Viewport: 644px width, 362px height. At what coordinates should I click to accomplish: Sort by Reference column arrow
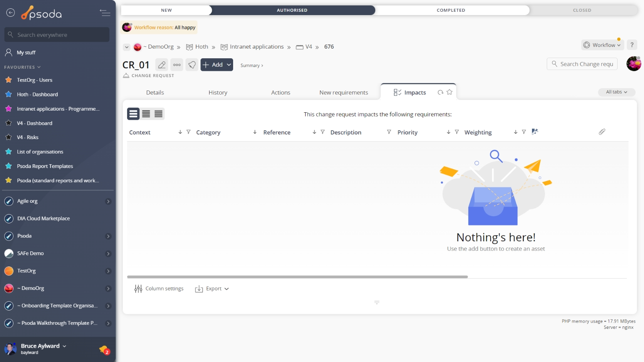pyautogui.click(x=314, y=132)
